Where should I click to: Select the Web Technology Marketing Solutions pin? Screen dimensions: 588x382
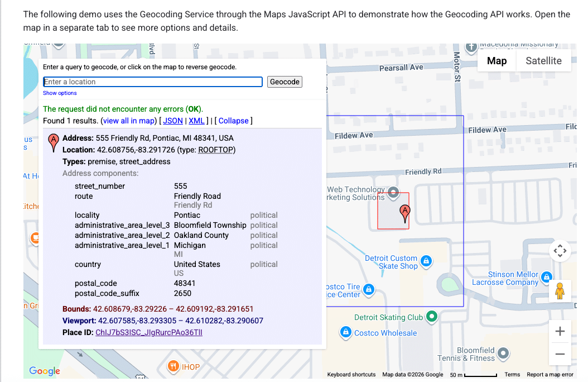tap(393, 193)
